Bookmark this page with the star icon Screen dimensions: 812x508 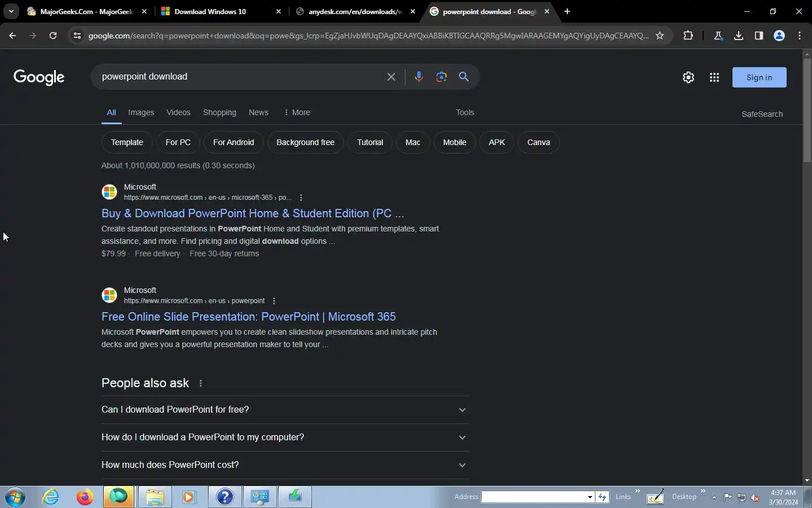click(660, 36)
